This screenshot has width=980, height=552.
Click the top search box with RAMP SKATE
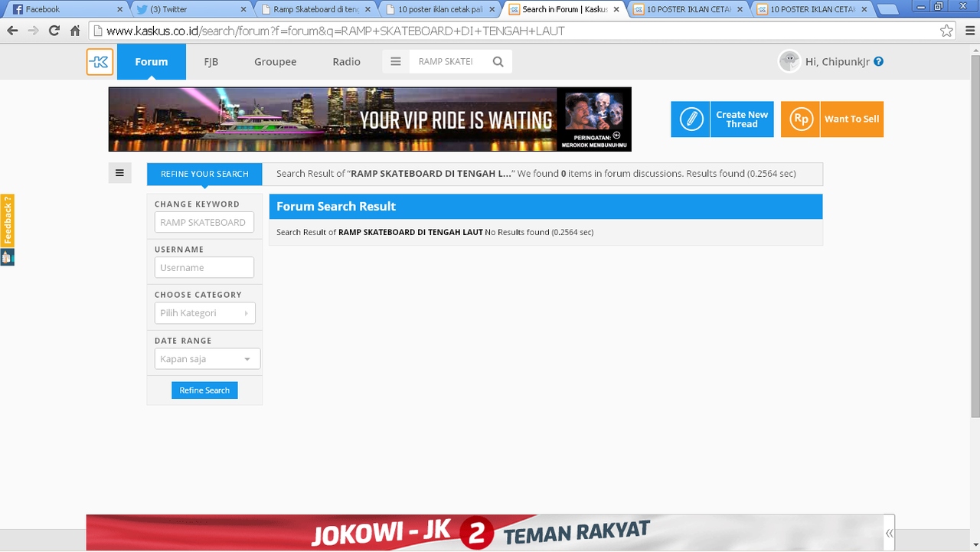coord(448,62)
